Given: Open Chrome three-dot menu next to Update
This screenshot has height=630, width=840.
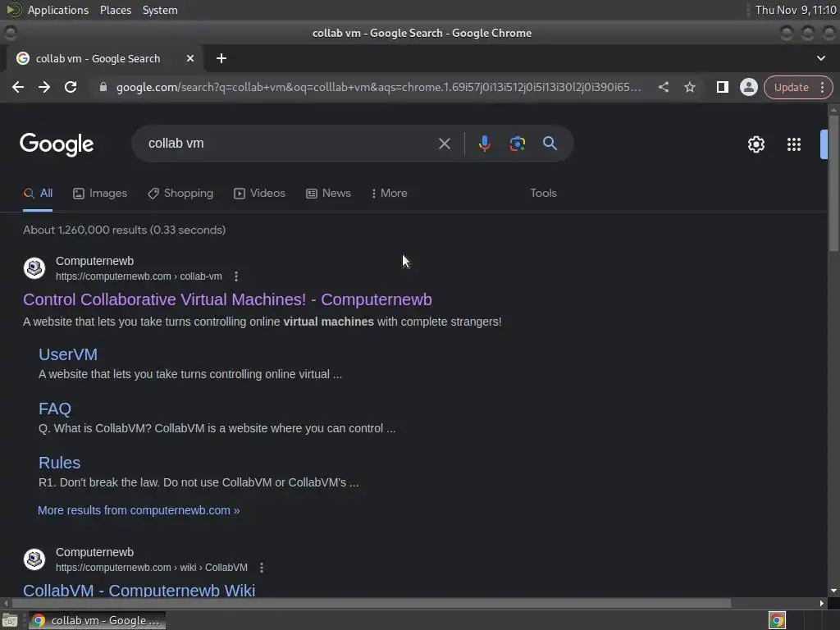Looking at the screenshot, I should click(x=822, y=87).
